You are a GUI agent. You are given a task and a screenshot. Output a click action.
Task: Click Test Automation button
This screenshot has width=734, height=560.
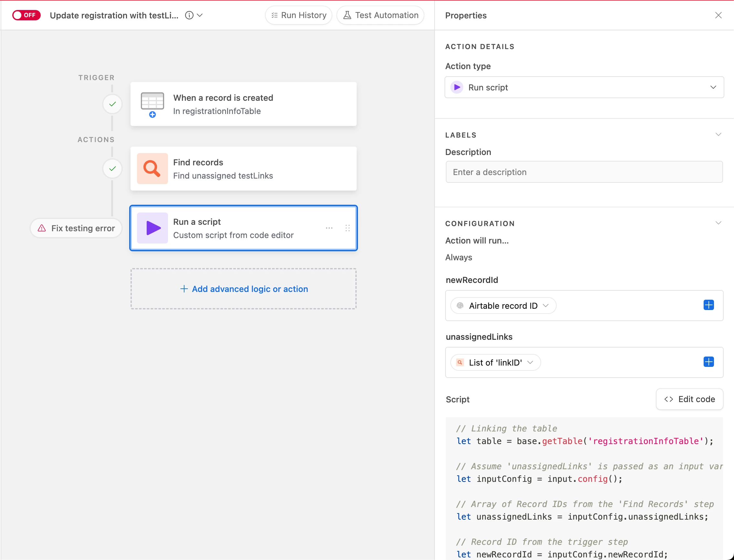point(380,15)
